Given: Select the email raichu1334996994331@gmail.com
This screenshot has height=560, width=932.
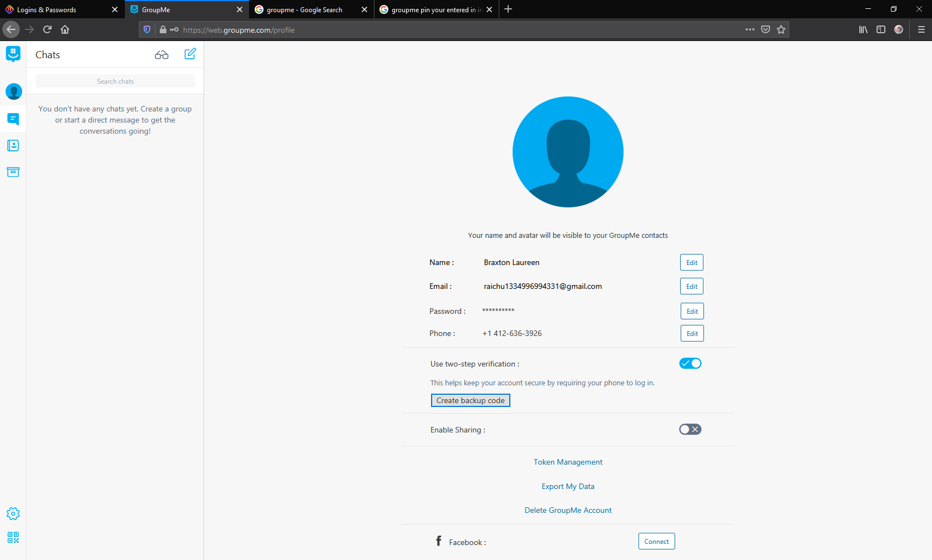Looking at the screenshot, I should click(543, 286).
